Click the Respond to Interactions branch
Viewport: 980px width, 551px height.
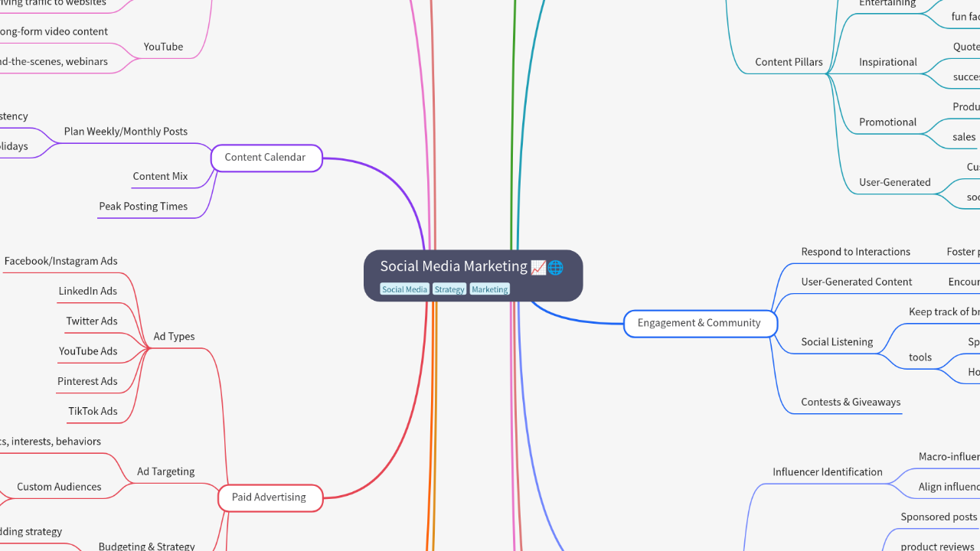tap(856, 252)
